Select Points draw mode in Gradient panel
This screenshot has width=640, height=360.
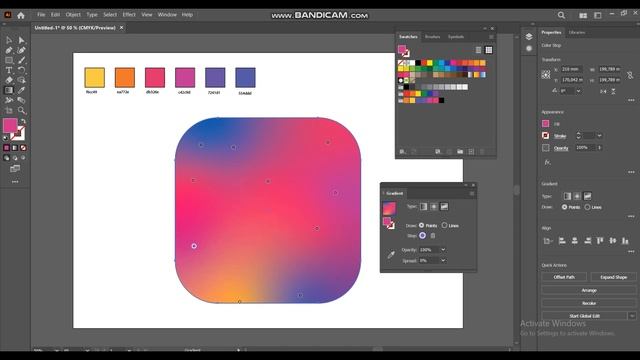click(422, 225)
